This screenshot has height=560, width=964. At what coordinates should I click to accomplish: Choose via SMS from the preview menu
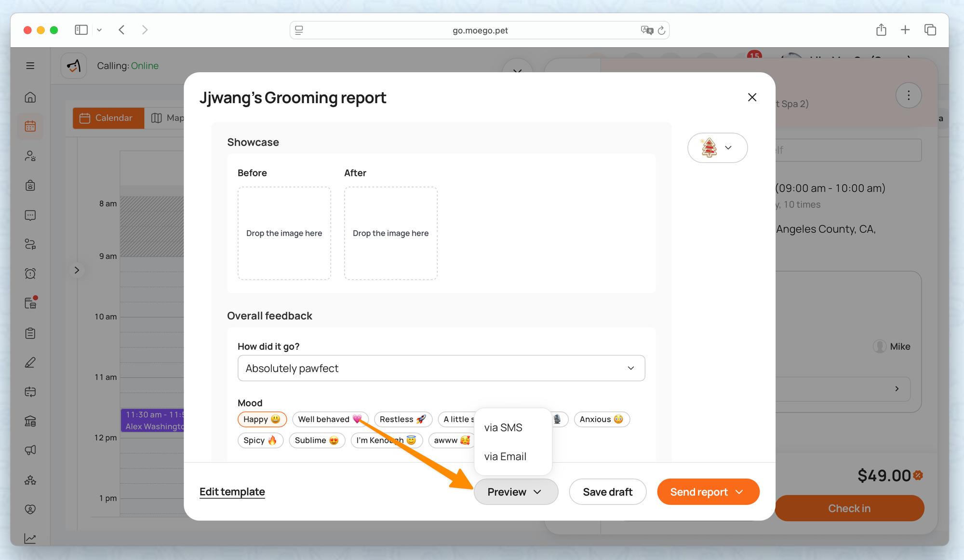pyautogui.click(x=503, y=428)
